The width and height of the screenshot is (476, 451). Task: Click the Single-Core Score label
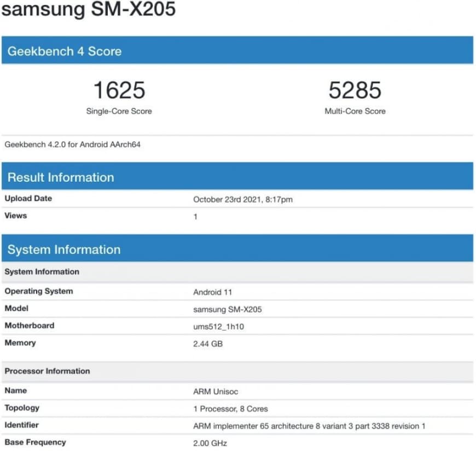[119, 111]
